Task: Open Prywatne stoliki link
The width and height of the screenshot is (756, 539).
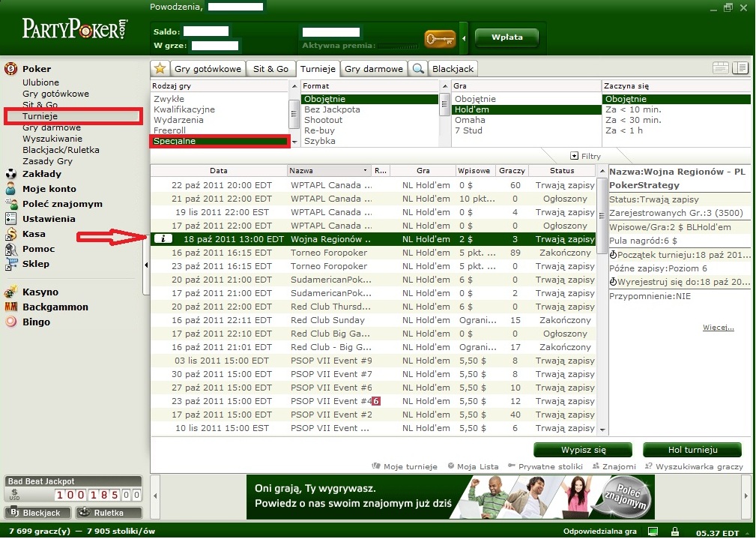Action: click(545, 466)
